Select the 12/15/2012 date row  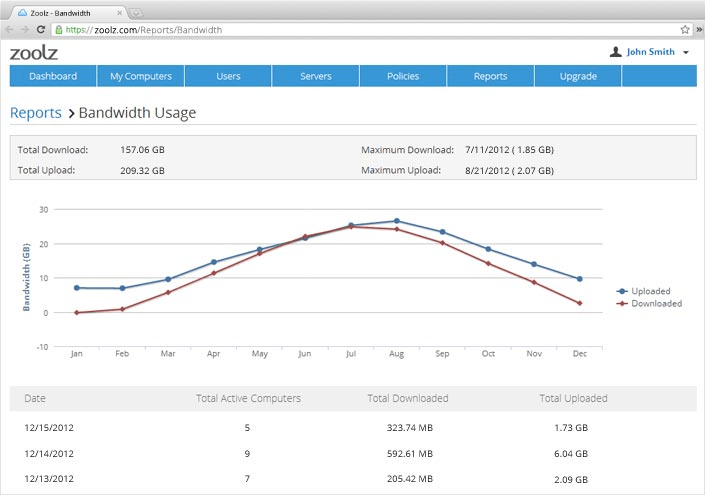(x=353, y=428)
